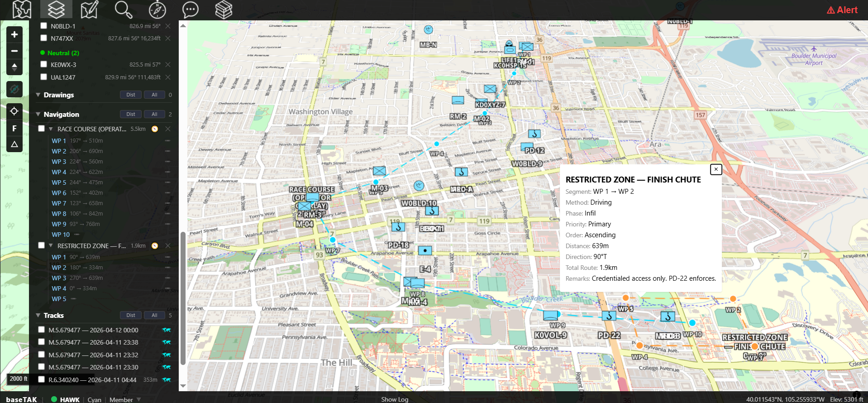The width and height of the screenshot is (868, 403).
Task: Check the KE0WX-3 checkbox
Action: [44, 64]
